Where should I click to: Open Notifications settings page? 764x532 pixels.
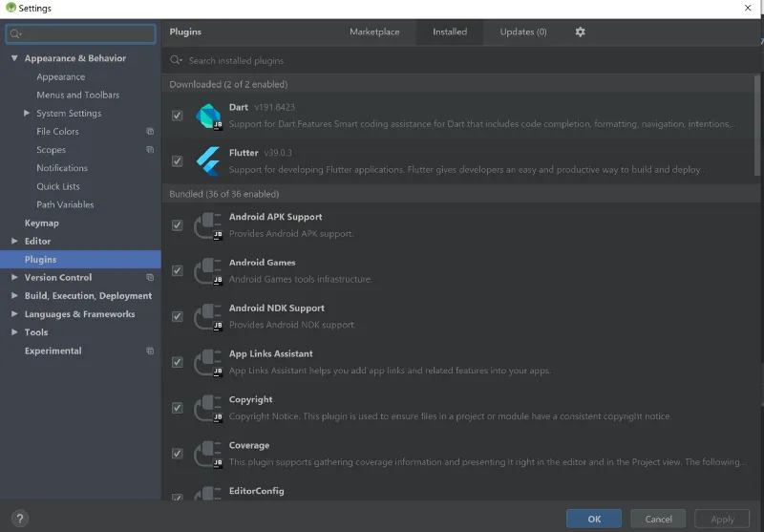coord(62,168)
